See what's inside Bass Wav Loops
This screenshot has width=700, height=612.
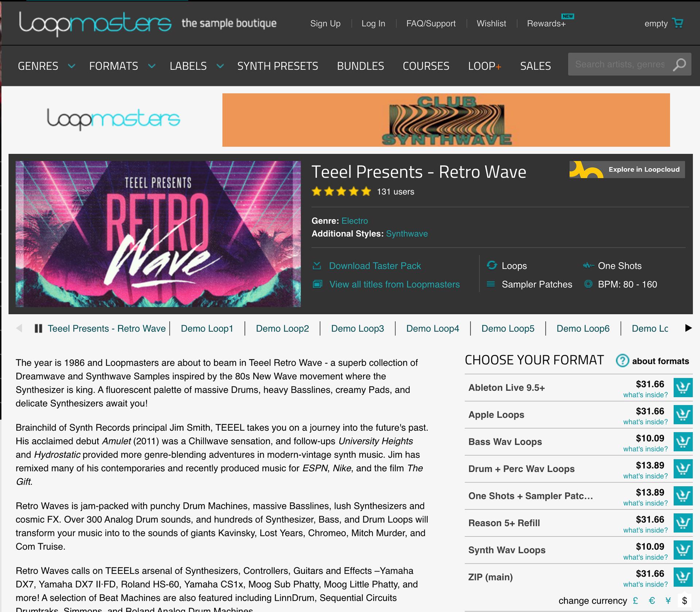click(645, 449)
